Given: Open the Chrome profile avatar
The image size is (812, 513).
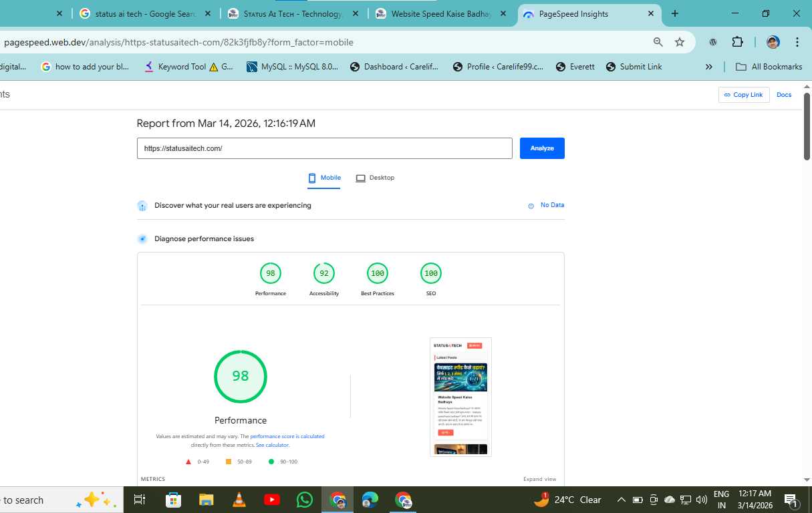Looking at the screenshot, I should pyautogui.click(x=773, y=42).
